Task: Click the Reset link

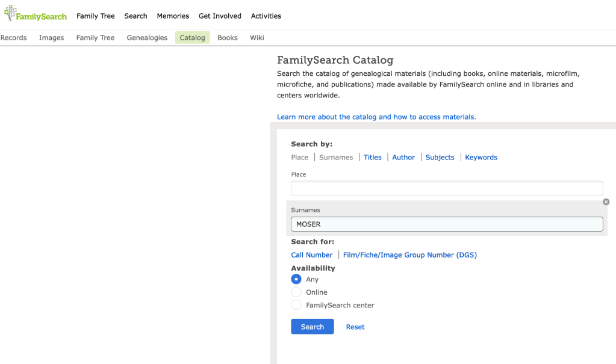Action: [355, 327]
